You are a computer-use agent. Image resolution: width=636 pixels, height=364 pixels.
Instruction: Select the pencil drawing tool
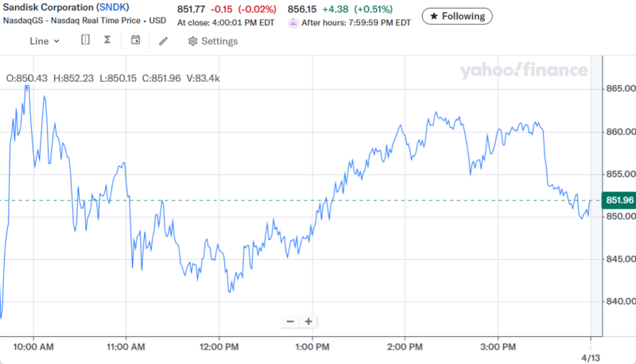coord(164,41)
